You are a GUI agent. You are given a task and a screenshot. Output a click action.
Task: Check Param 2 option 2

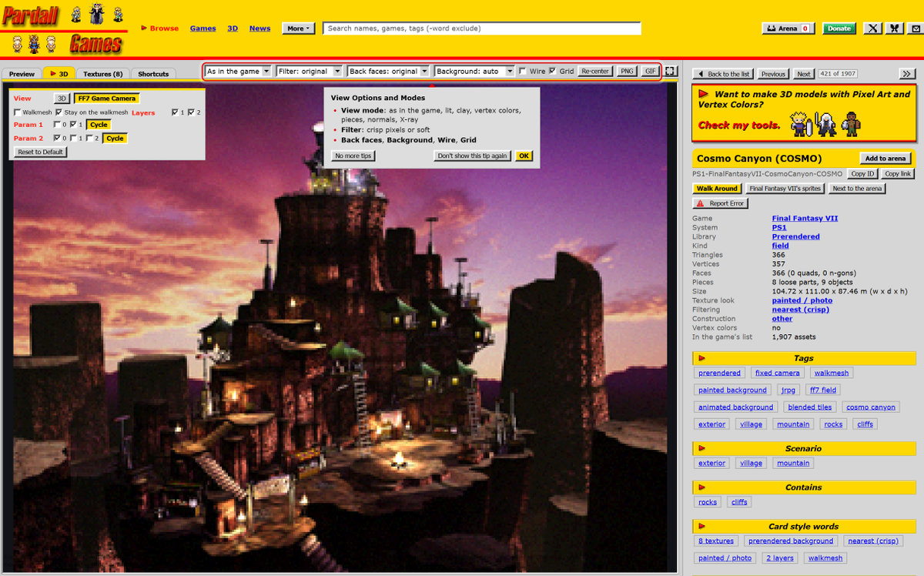click(x=89, y=138)
